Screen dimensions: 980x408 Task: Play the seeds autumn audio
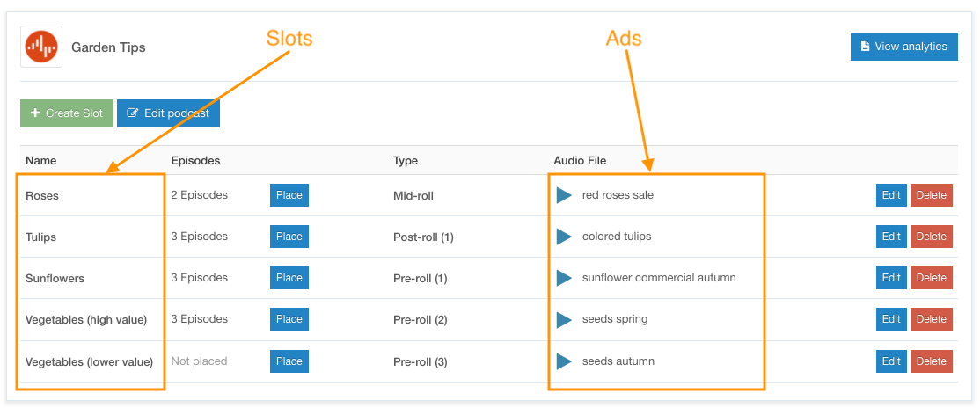pyautogui.click(x=564, y=361)
